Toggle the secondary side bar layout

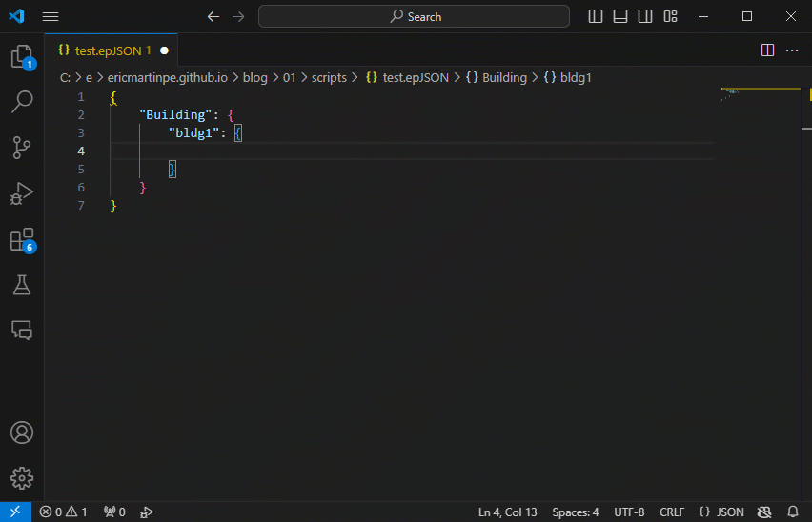[645, 16]
